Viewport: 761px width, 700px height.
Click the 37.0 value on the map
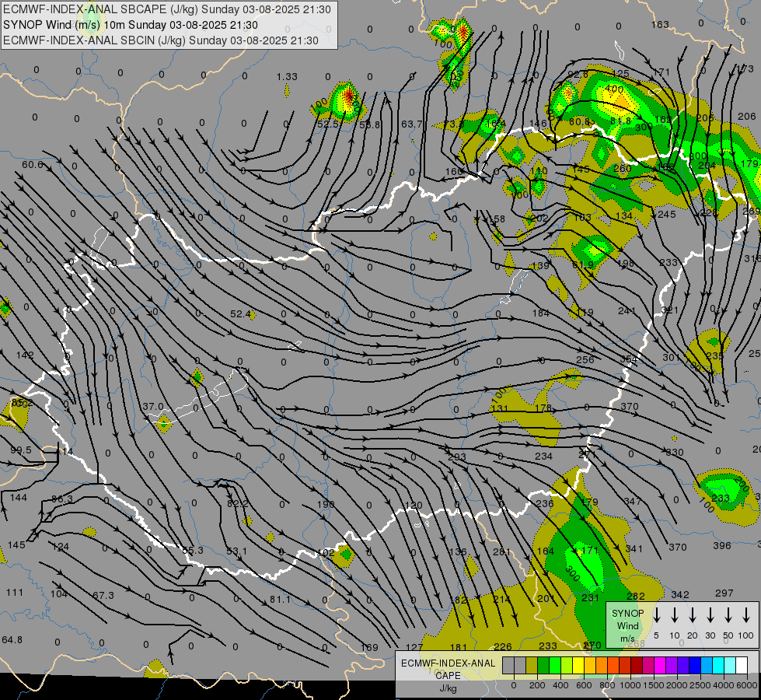(x=153, y=407)
